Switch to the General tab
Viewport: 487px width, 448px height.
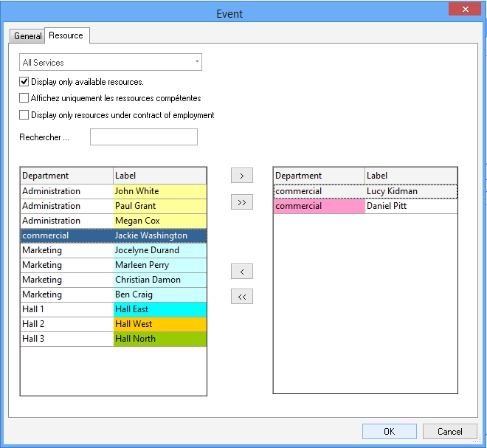pos(28,36)
